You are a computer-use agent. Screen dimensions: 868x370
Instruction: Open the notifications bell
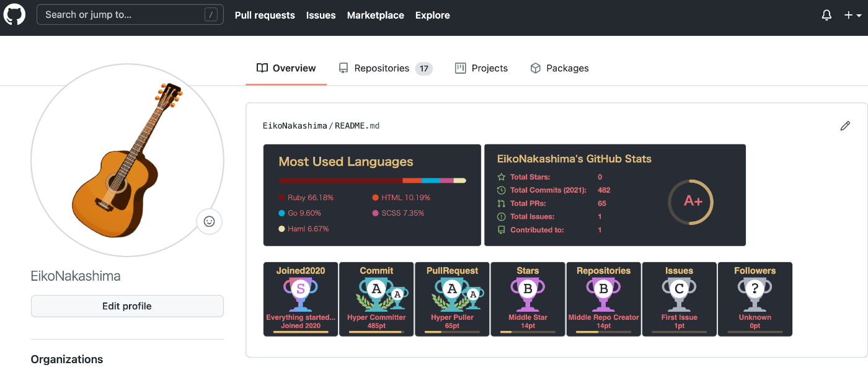826,15
